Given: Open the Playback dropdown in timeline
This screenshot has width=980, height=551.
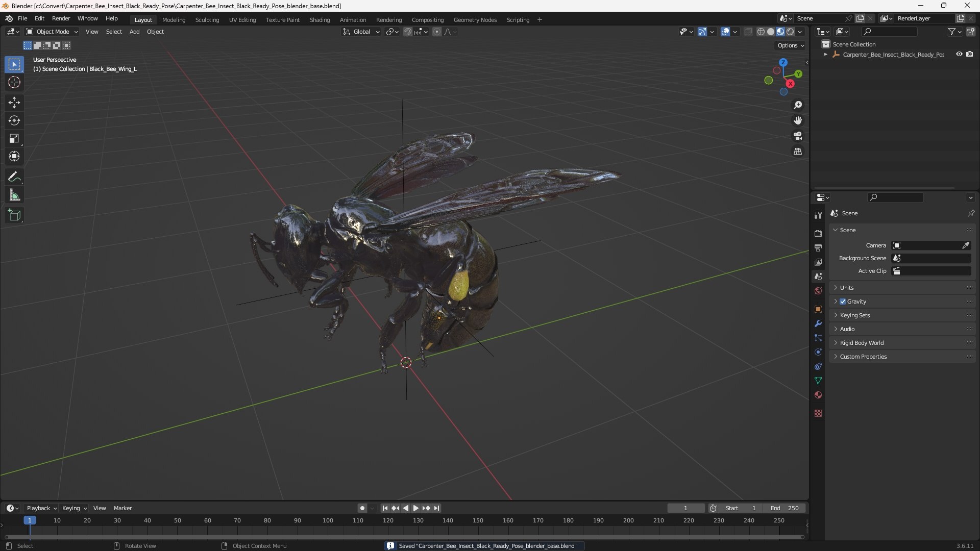Looking at the screenshot, I should coord(41,508).
